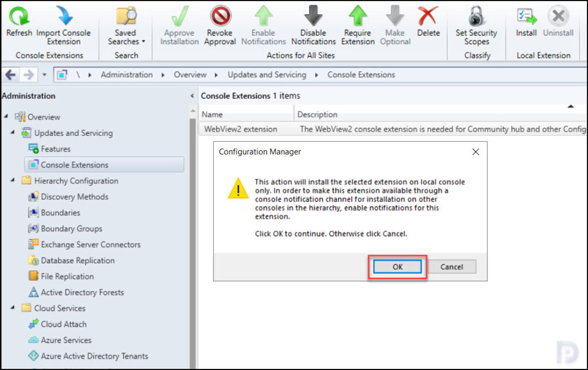
Task: Click Make Optional ribbon icon
Action: 395,16
